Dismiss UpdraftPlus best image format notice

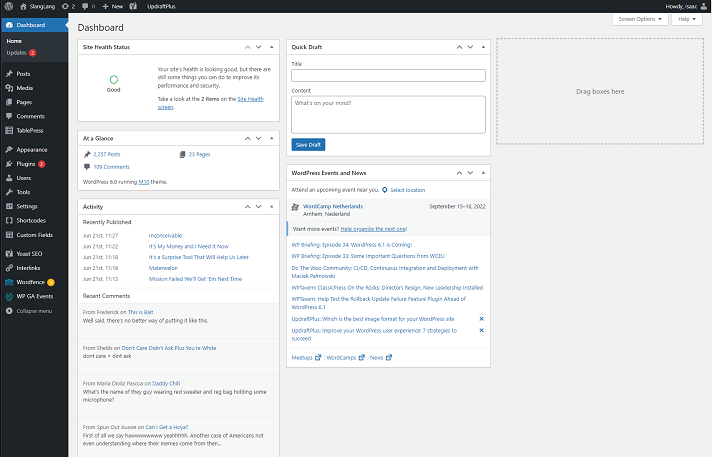point(481,319)
